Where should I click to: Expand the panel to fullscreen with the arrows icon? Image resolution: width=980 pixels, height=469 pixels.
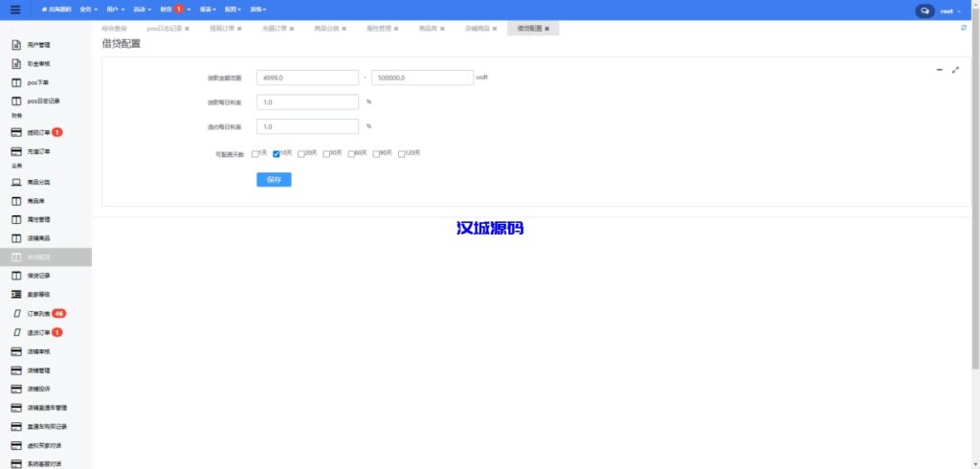click(x=955, y=70)
